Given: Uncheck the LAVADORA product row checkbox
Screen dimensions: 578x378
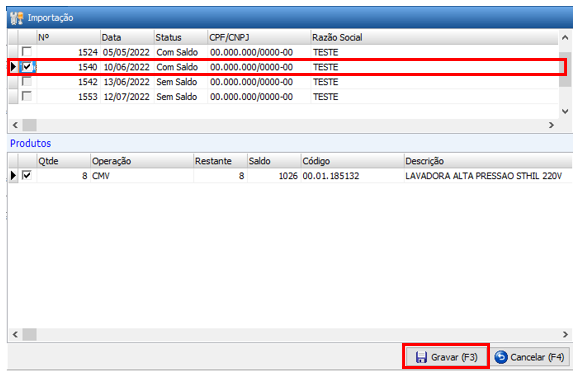Looking at the screenshot, I should click(27, 175).
